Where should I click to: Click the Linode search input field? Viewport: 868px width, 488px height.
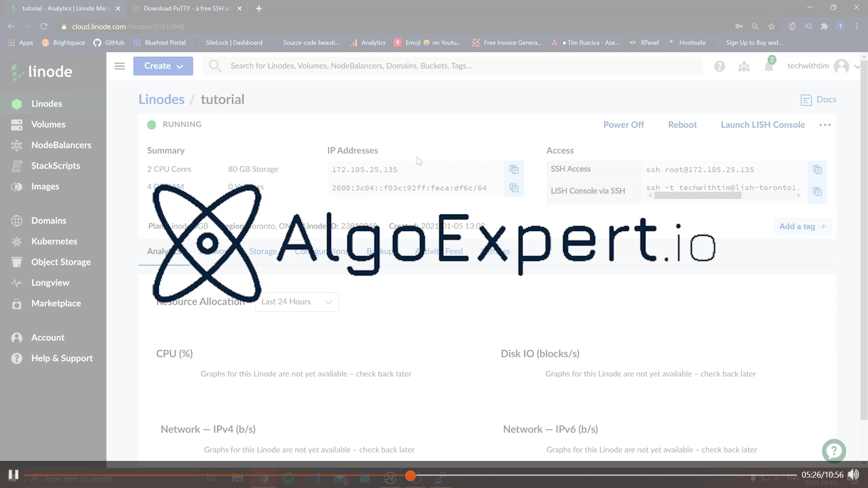(x=452, y=66)
